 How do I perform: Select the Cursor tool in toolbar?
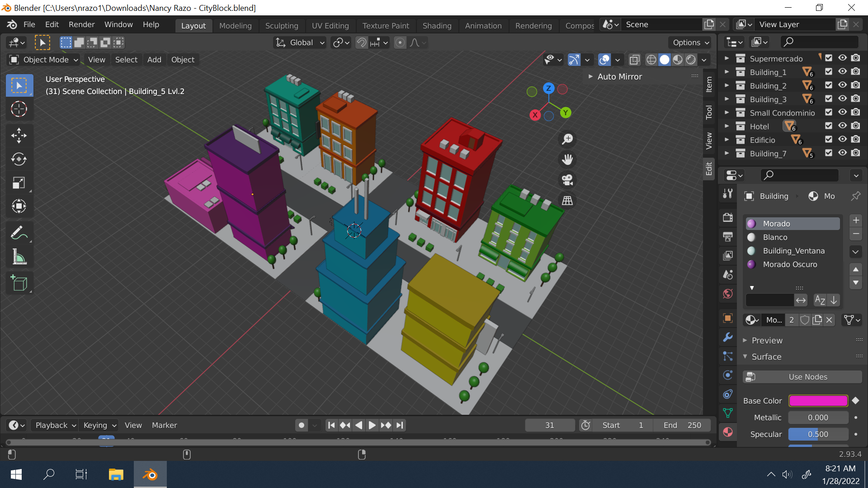click(19, 109)
